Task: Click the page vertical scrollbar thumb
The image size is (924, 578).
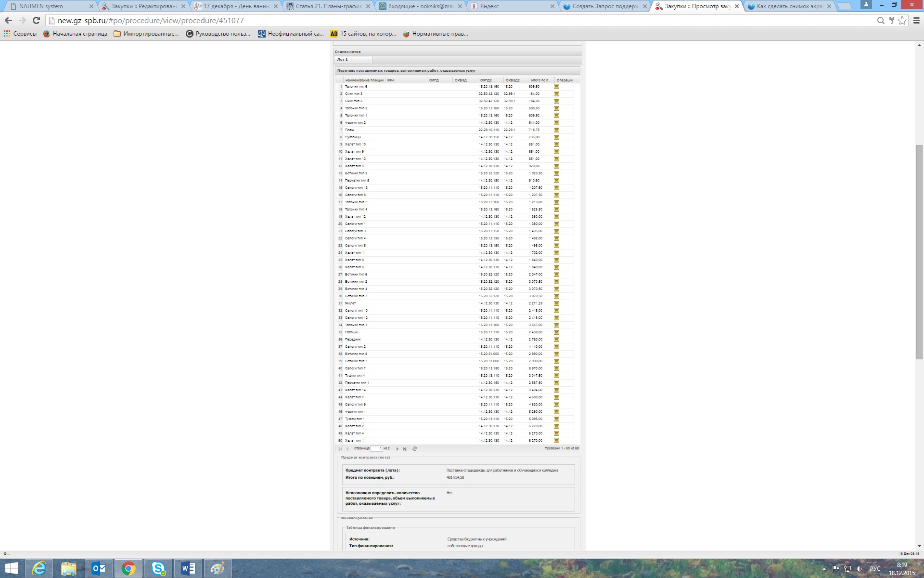Action: (919, 251)
